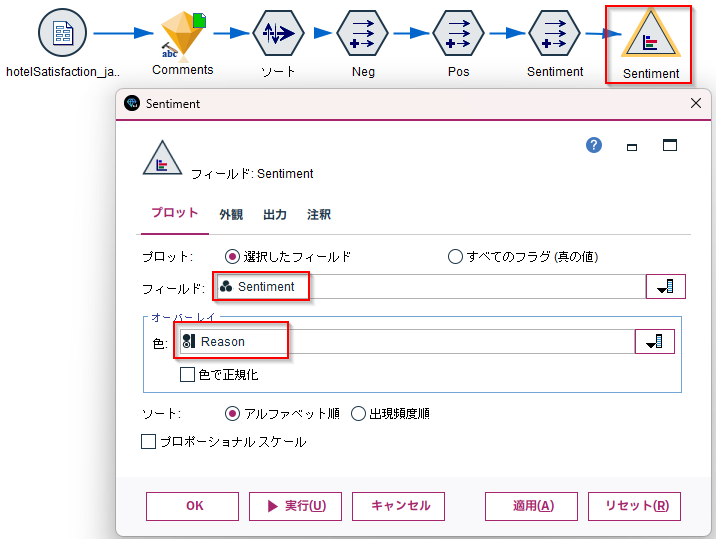
Task: Switch to the 注釈 tab
Action: (319, 214)
